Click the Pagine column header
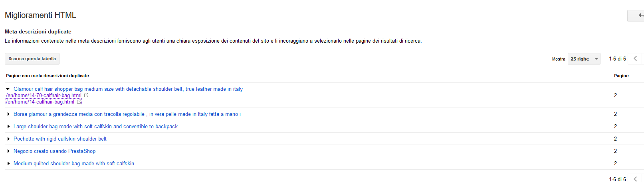Image resolution: width=644 pixels, height=182 pixels. click(x=621, y=76)
